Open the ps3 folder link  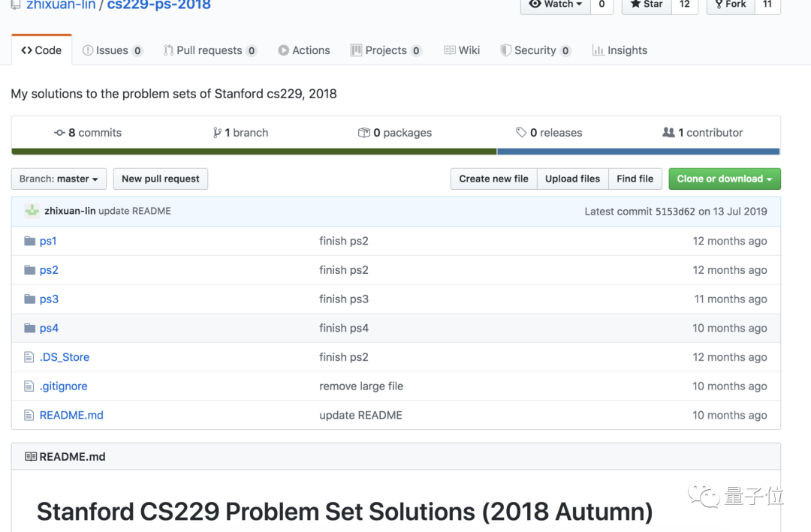[49, 299]
